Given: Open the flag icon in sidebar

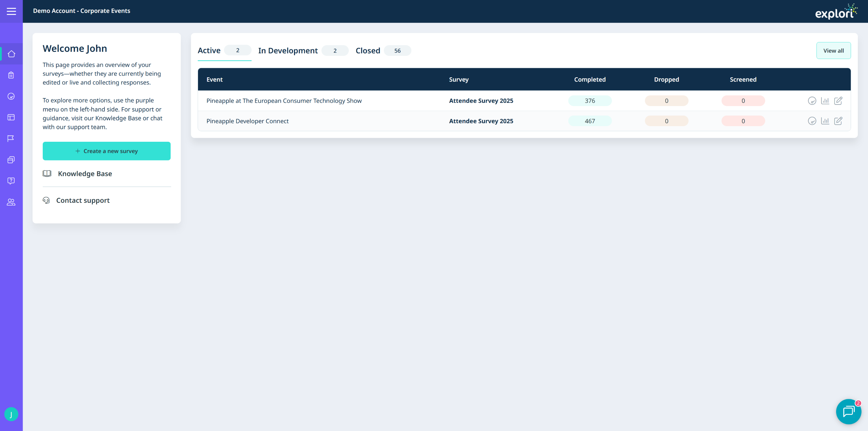Looking at the screenshot, I should tap(11, 138).
